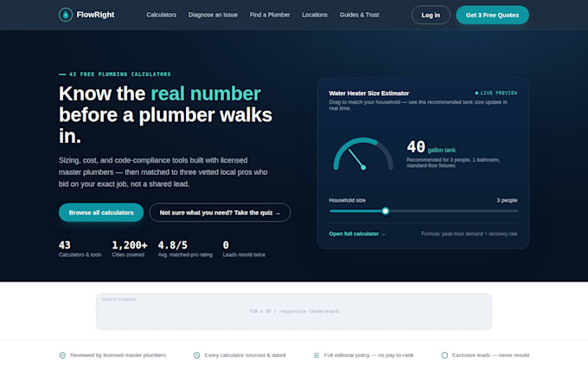This screenshot has width=588, height=368.
Task: Click the FlowRight brand name
Action: coord(95,15)
